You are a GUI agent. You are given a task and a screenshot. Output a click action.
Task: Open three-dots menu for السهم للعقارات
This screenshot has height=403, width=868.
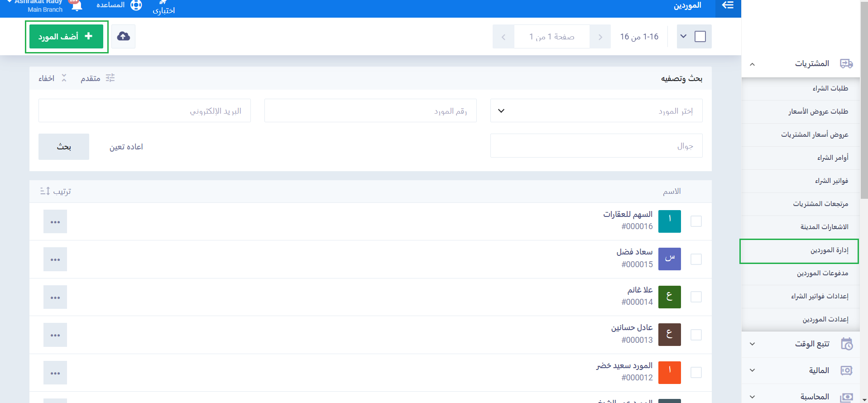pos(55,221)
